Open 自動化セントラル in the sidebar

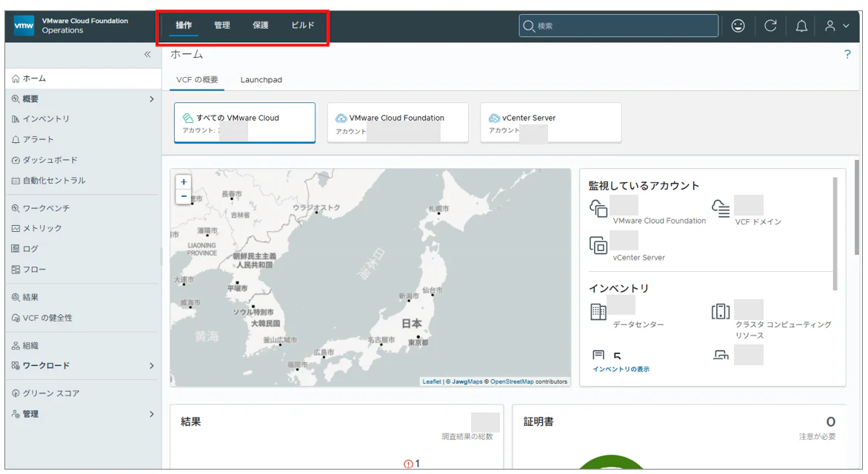click(54, 181)
